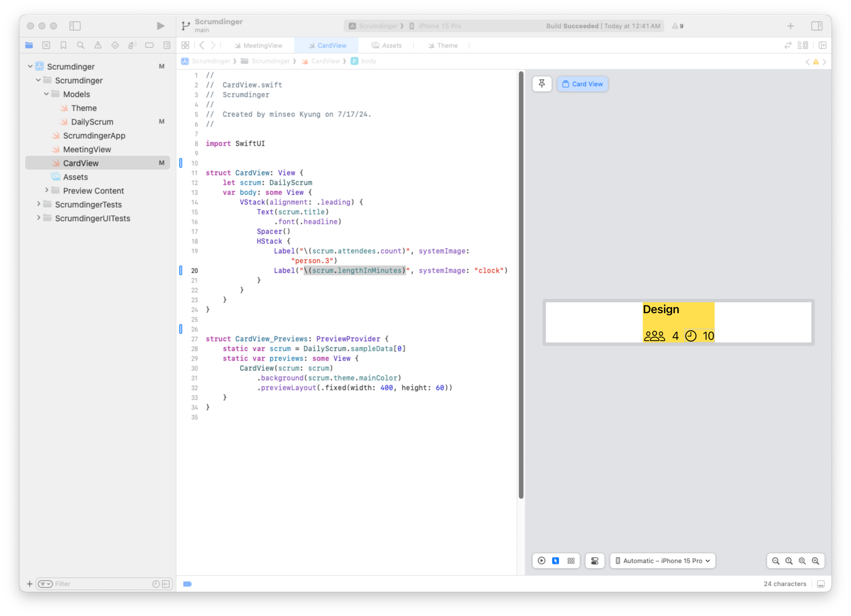Collapse the Models folder
This screenshot has height=616, width=851.
[46, 94]
